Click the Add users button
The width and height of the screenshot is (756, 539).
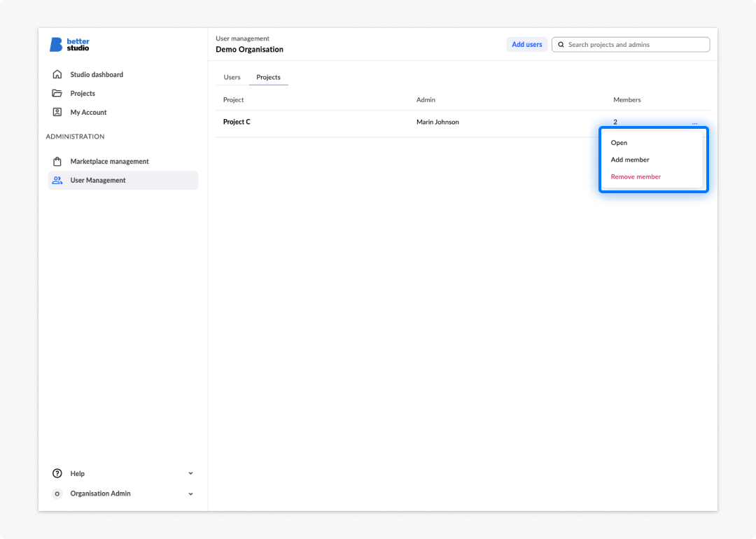(x=527, y=44)
